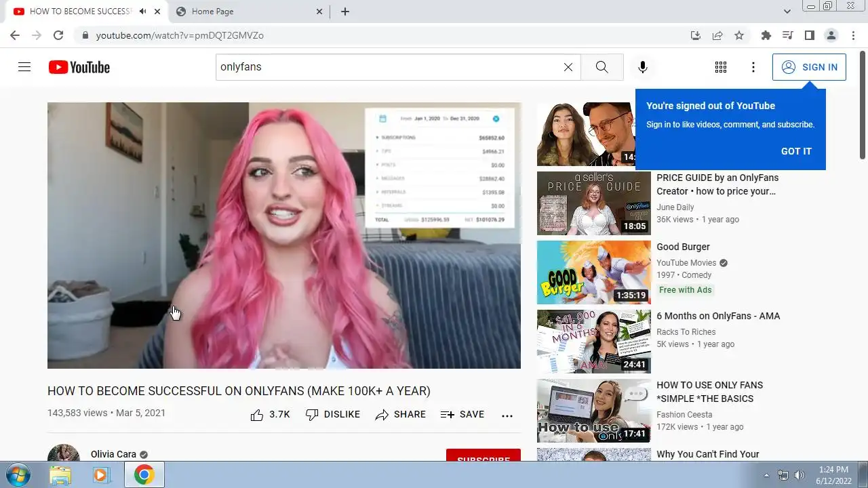Open the YouTube guide hamburger menu
868x488 pixels.
tap(24, 67)
